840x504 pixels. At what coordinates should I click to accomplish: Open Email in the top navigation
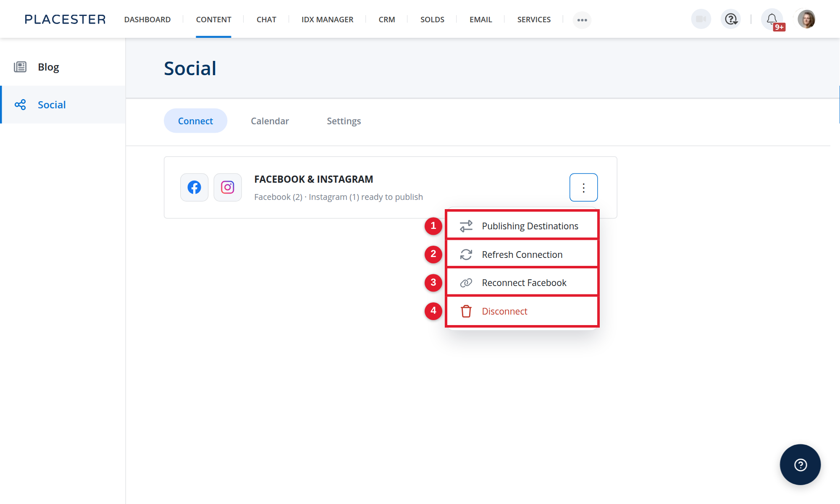click(x=480, y=19)
